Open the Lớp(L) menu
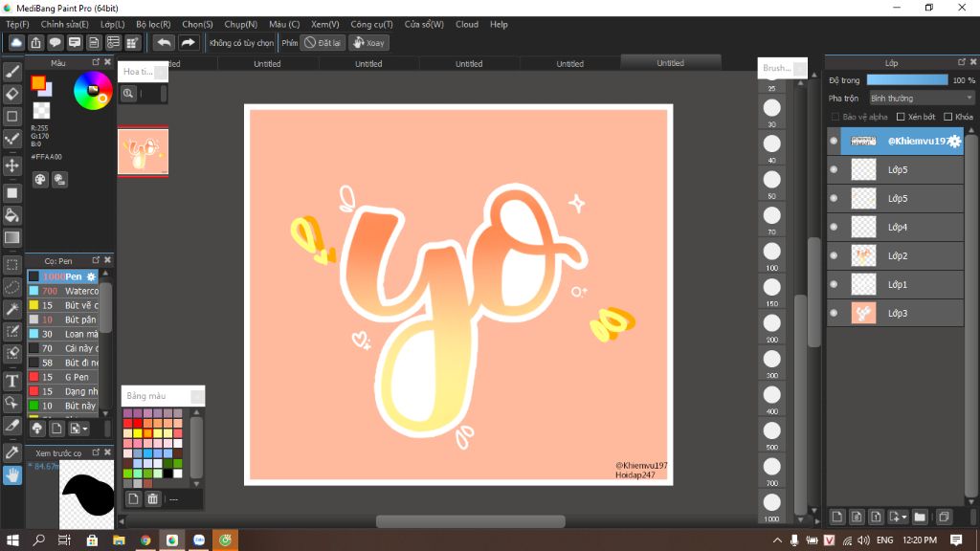 tap(113, 24)
